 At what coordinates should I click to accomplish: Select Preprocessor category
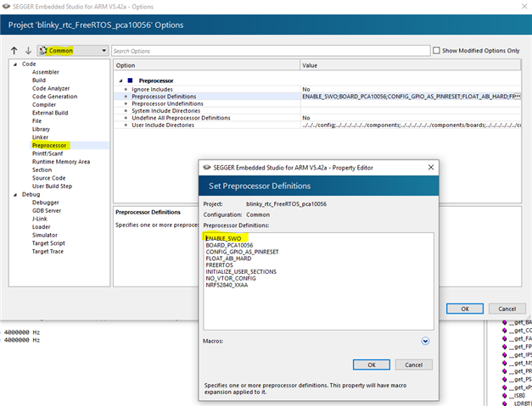pyautogui.click(x=49, y=146)
